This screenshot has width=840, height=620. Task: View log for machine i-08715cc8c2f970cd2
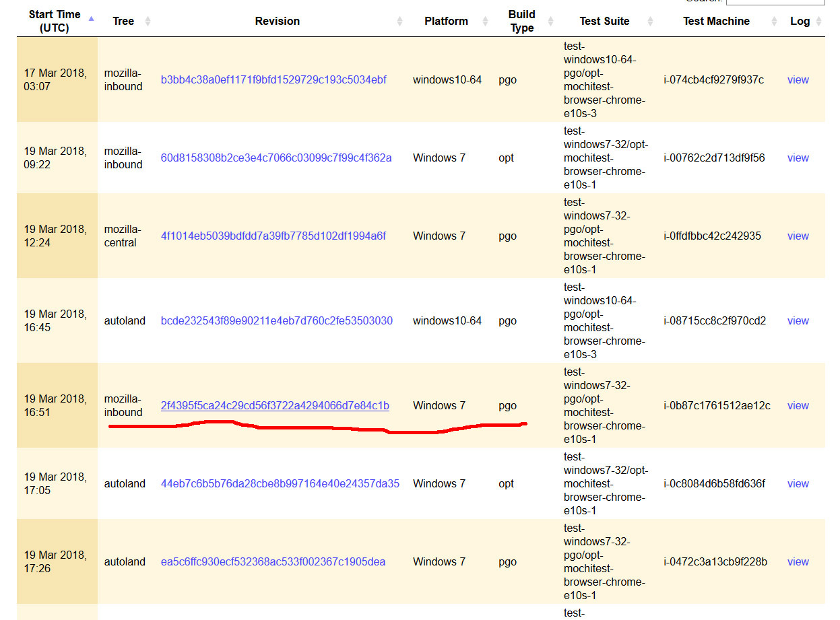798,320
